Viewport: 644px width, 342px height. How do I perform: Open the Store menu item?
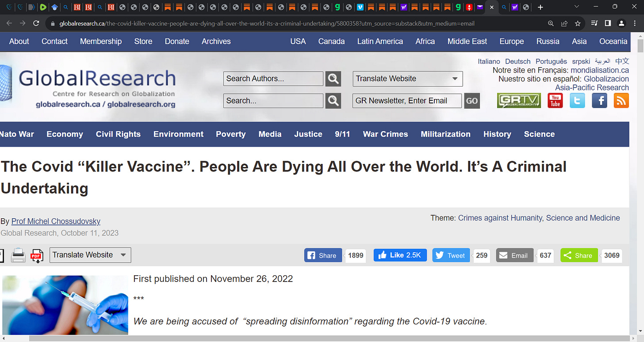[143, 41]
